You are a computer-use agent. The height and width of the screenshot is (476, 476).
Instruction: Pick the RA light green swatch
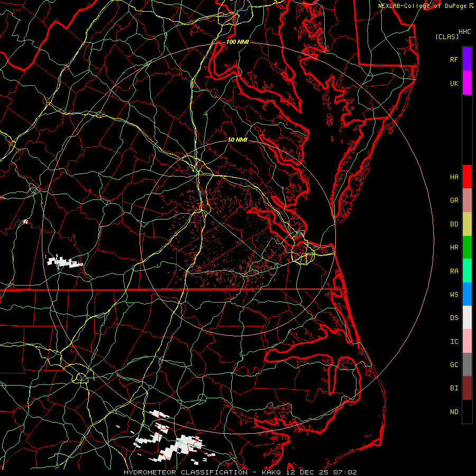point(467,271)
